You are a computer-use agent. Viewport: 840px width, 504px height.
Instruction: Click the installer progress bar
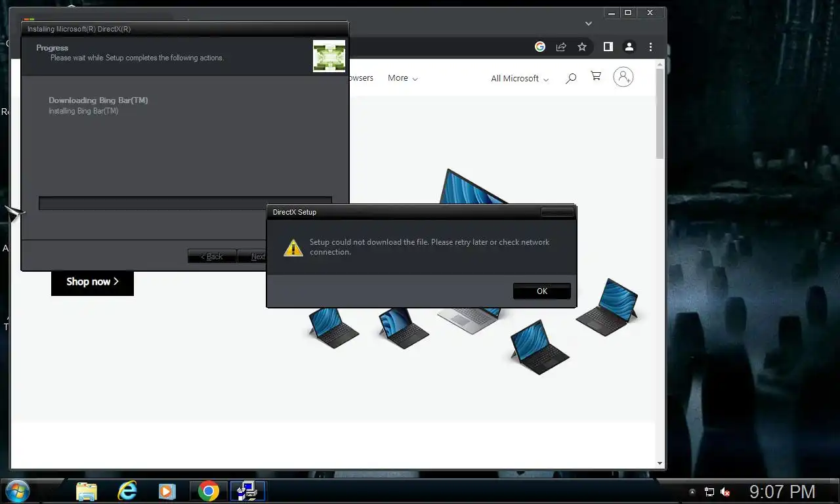point(185,203)
